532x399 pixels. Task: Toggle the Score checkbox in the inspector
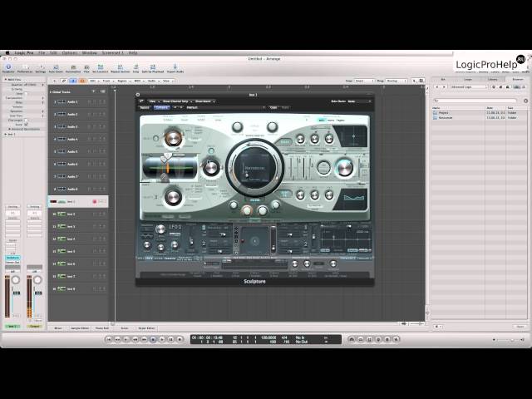[x=26, y=125]
